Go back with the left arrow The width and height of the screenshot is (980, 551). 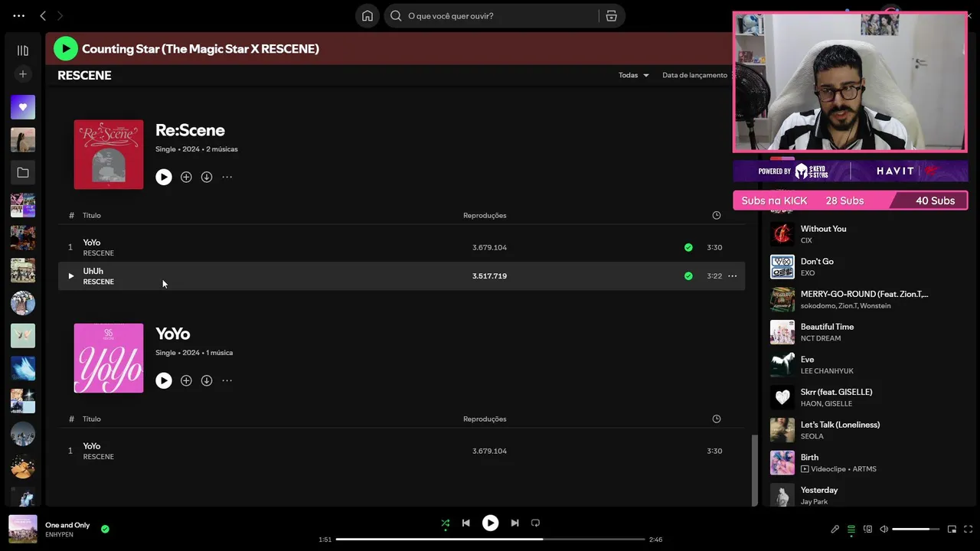pyautogui.click(x=43, y=15)
